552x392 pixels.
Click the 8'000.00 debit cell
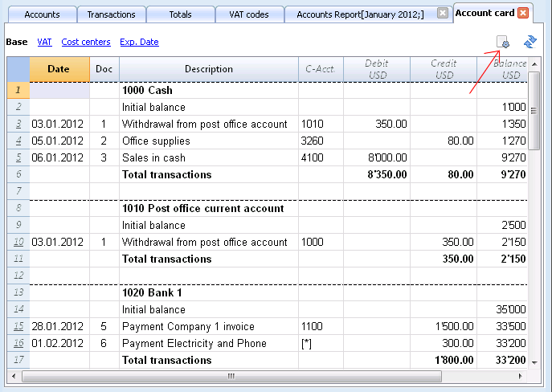coord(377,157)
